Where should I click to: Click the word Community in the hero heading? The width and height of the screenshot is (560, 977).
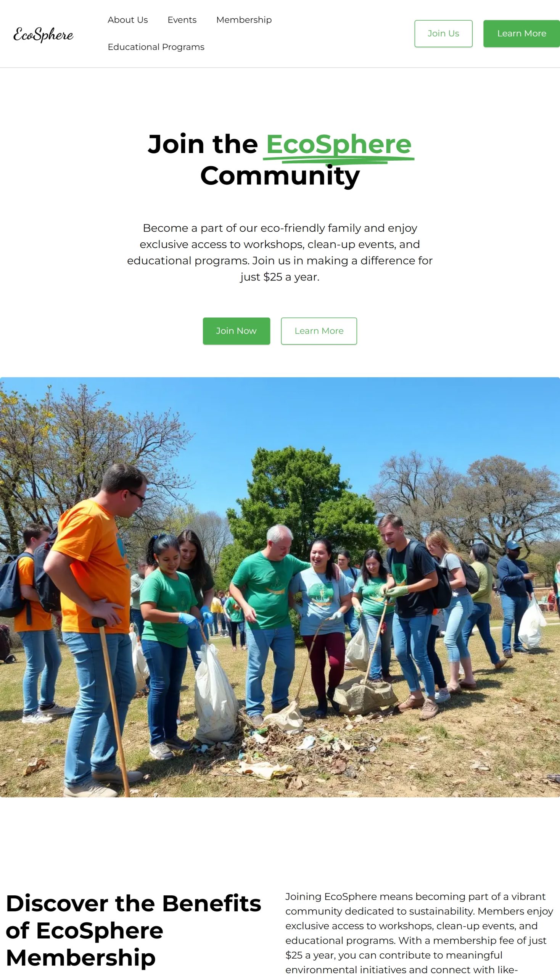click(x=280, y=176)
